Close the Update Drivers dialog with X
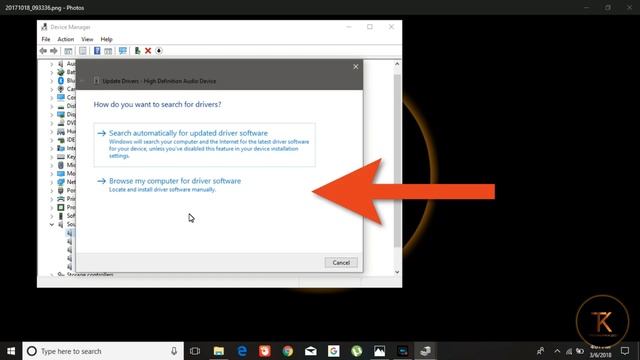Viewport: 640px width, 360px height. point(356,67)
